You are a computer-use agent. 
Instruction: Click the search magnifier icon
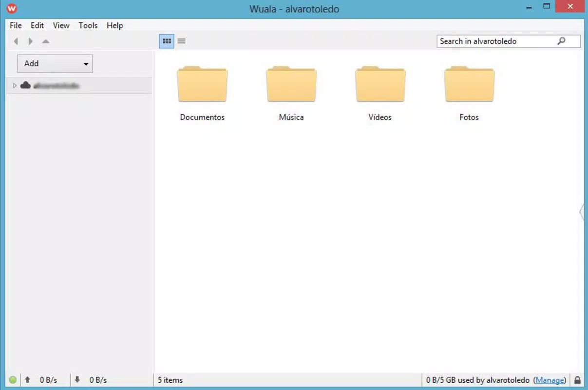click(x=561, y=41)
